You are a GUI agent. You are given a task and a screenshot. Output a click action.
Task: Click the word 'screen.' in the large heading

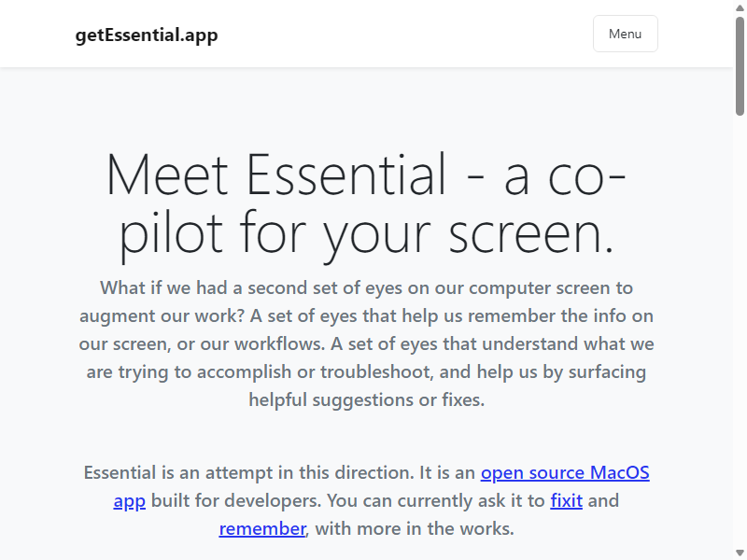pyautogui.click(x=531, y=232)
